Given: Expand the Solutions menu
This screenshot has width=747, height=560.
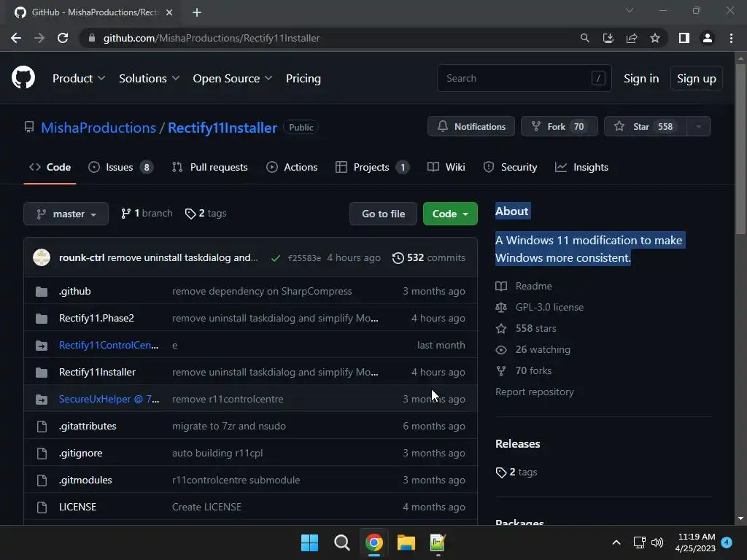Looking at the screenshot, I should (x=149, y=78).
